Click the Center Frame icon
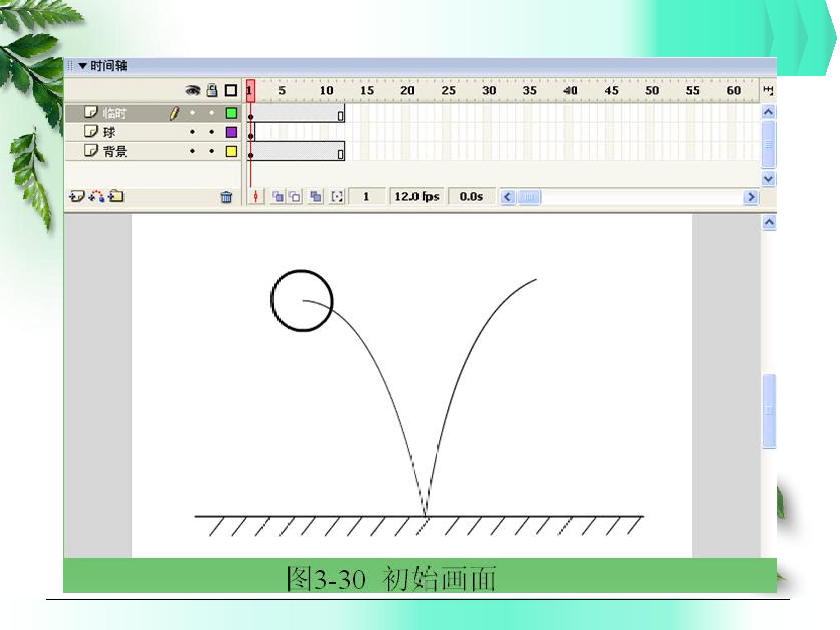 [x=256, y=196]
